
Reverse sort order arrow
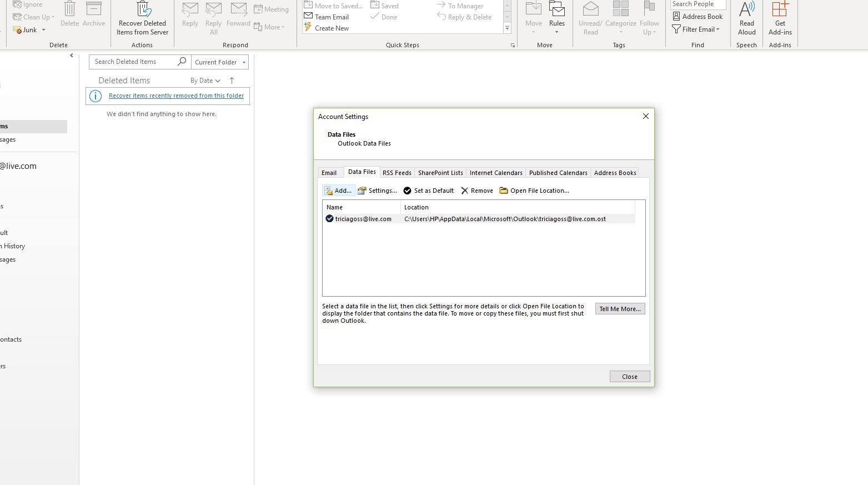pyautogui.click(x=232, y=81)
